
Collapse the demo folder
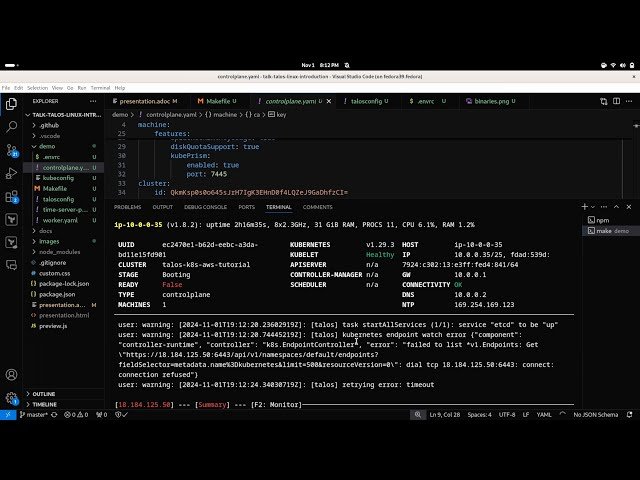pyautogui.click(x=46, y=146)
